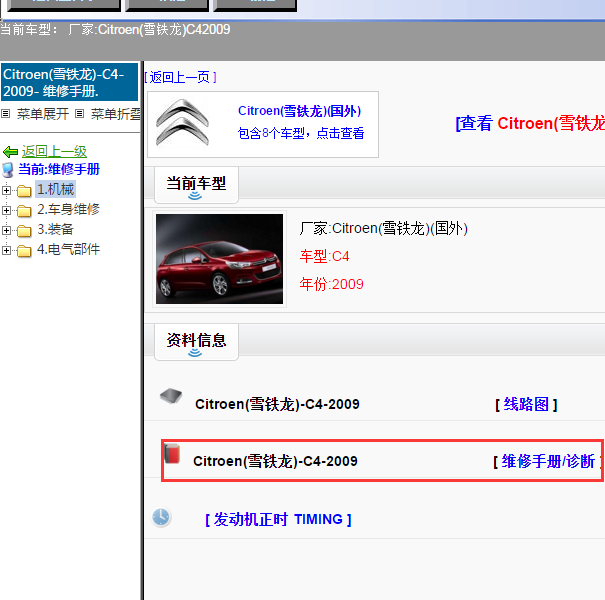This screenshot has height=600, width=605.
Task: Open 发动机正时 TIMING link
Action: 278,519
